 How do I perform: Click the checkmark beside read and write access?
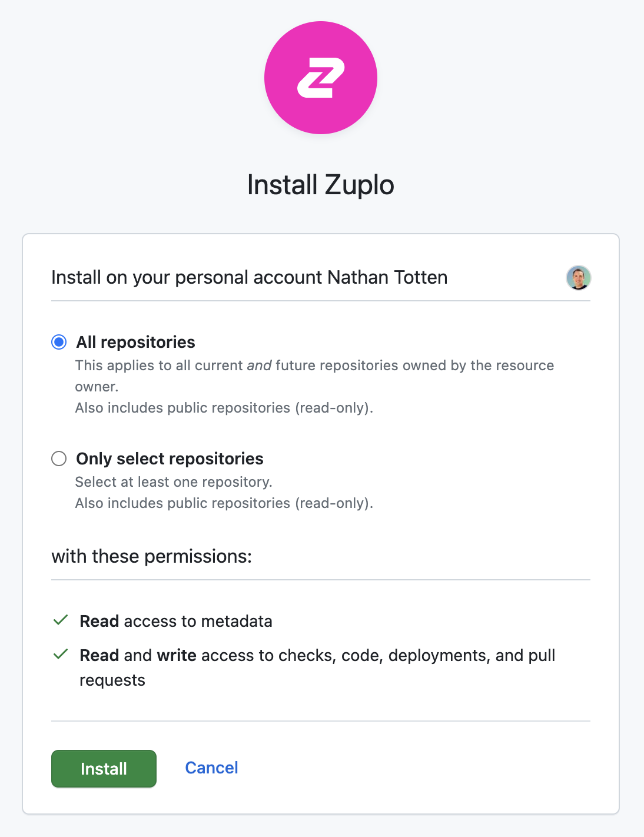point(61,655)
